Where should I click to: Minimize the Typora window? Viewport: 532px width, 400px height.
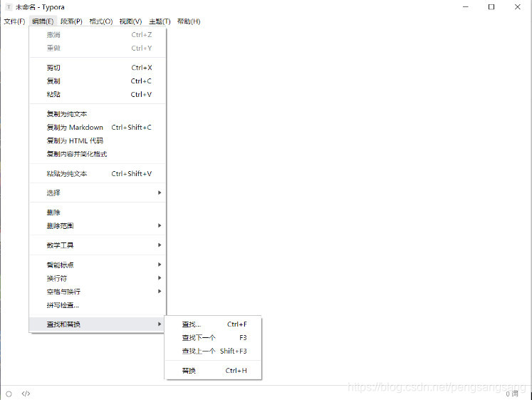pyautogui.click(x=466, y=7)
